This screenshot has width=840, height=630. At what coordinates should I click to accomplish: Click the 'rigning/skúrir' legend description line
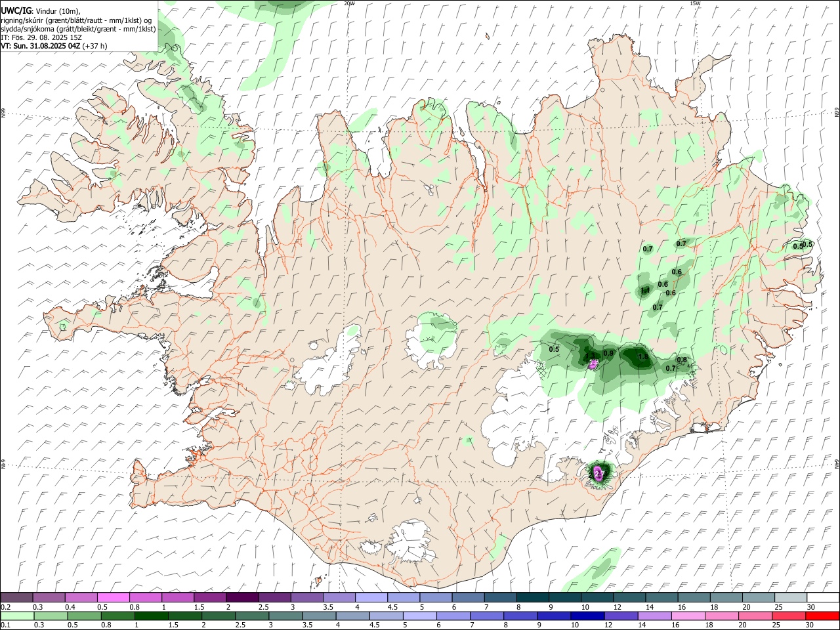coord(76,20)
